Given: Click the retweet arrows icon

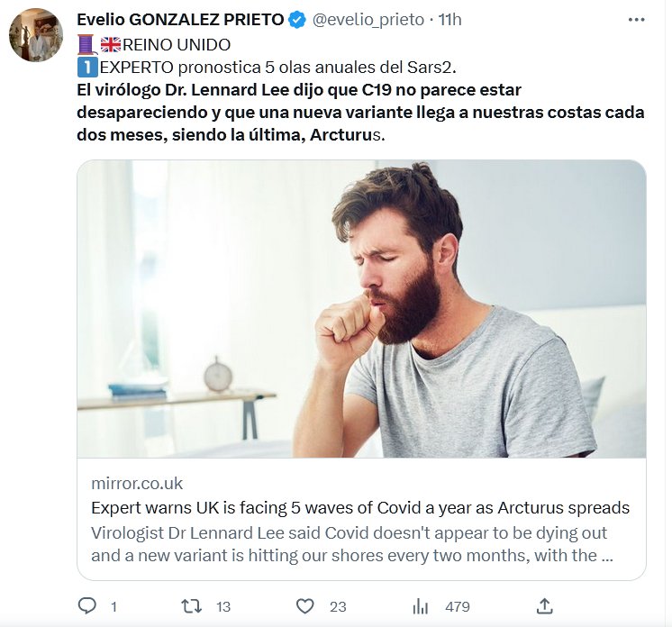Looking at the screenshot, I should [192, 605].
